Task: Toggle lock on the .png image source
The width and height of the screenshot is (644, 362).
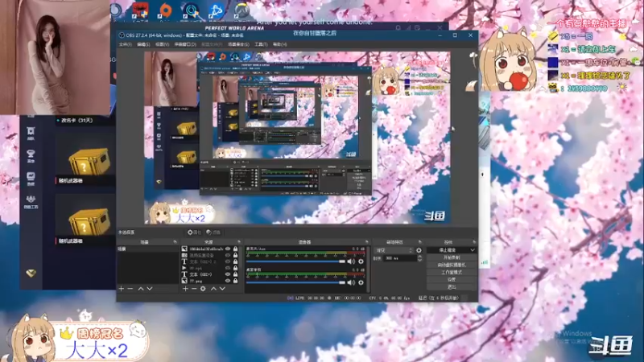Action: [x=235, y=281]
